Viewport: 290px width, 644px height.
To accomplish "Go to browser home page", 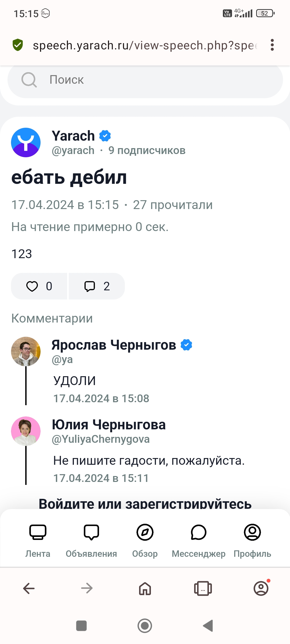I will 145,588.
